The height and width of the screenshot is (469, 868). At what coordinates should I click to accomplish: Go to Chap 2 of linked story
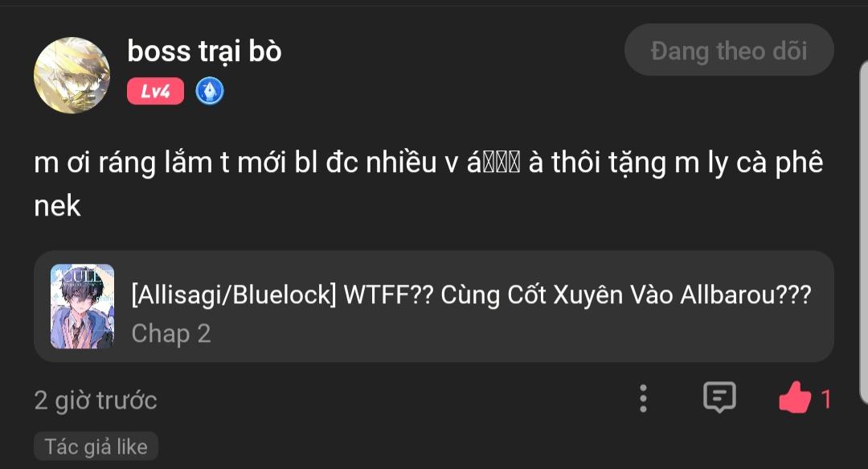171,334
